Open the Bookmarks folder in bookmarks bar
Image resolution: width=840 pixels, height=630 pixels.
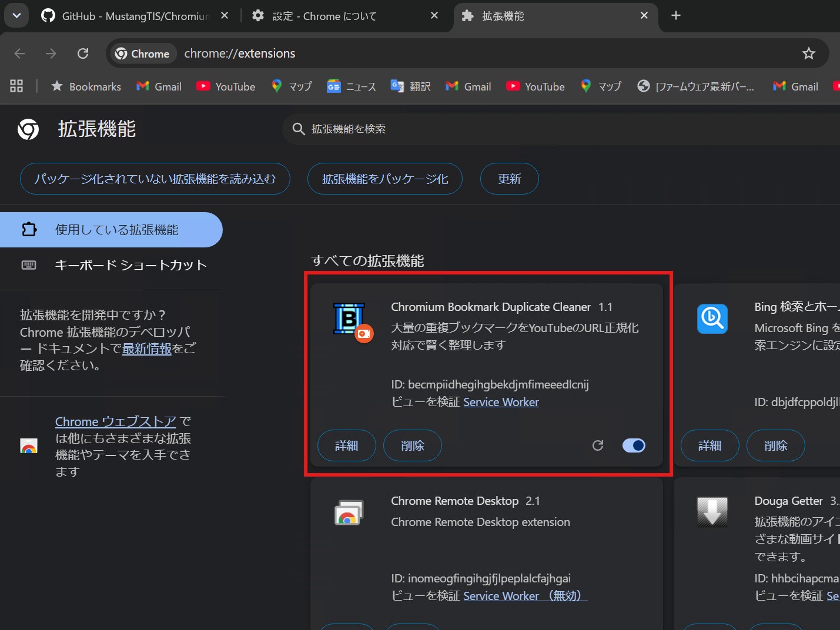pyautogui.click(x=86, y=86)
